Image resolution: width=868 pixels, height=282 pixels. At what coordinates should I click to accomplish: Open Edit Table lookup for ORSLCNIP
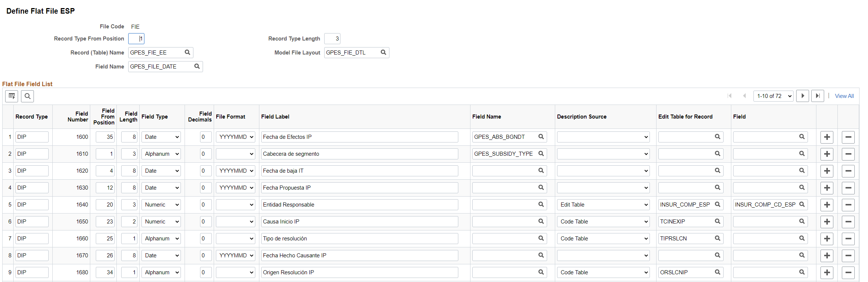pos(717,272)
